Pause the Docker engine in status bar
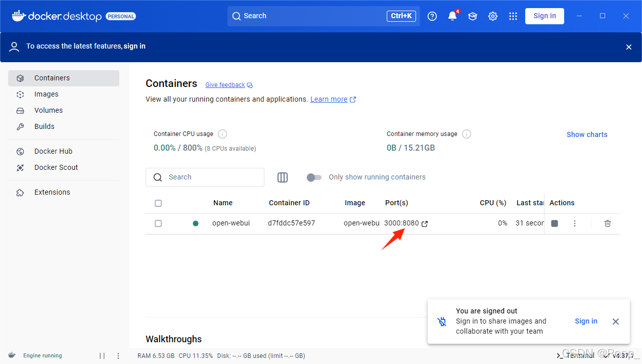The height and width of the screenshot is (364, 642). pos(102,356)
